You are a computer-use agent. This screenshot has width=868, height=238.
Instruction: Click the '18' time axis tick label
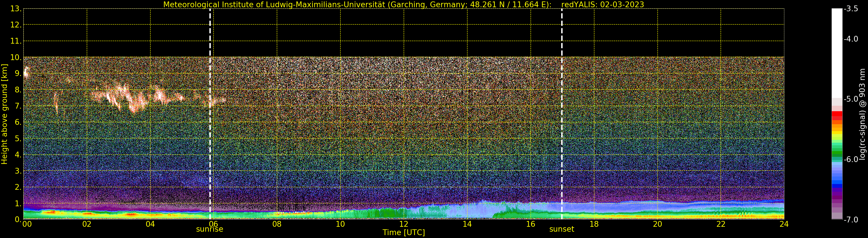coord(594,224)
